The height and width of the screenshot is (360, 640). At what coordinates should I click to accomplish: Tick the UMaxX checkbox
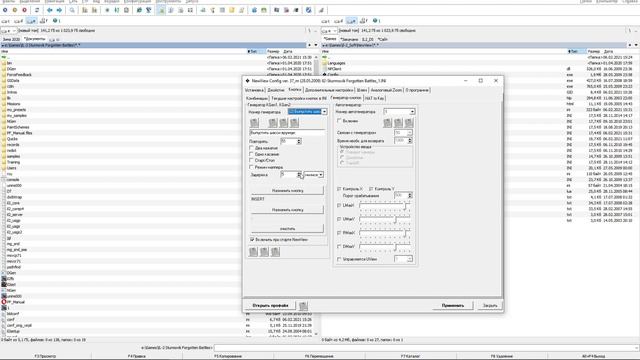click(x=339, y=205)
